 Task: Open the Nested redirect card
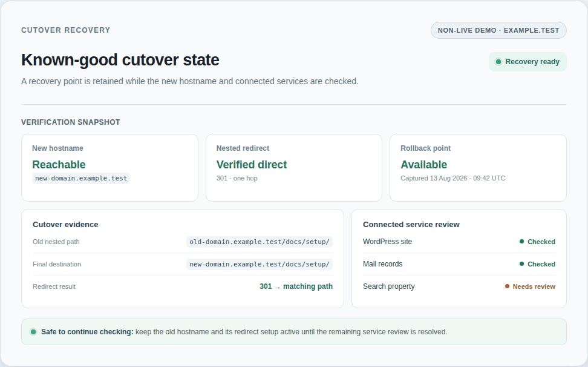(x=294, y=168)
